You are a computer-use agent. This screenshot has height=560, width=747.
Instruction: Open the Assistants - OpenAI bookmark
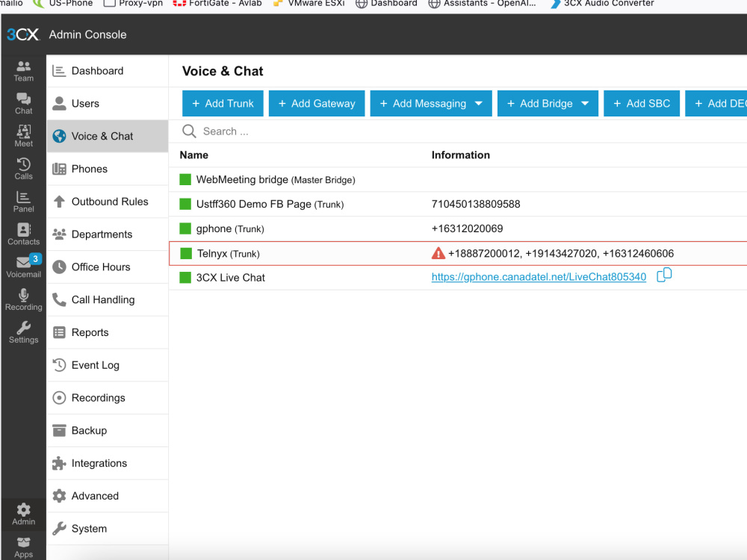click(482, 3)
